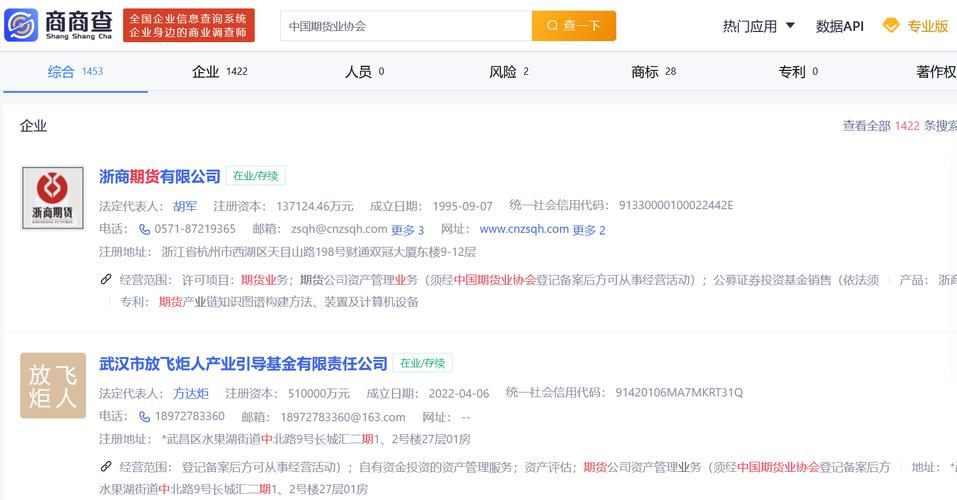Switch to the 企业 1422 tab
Screen dimensions: 957x500
pos(220,71)
